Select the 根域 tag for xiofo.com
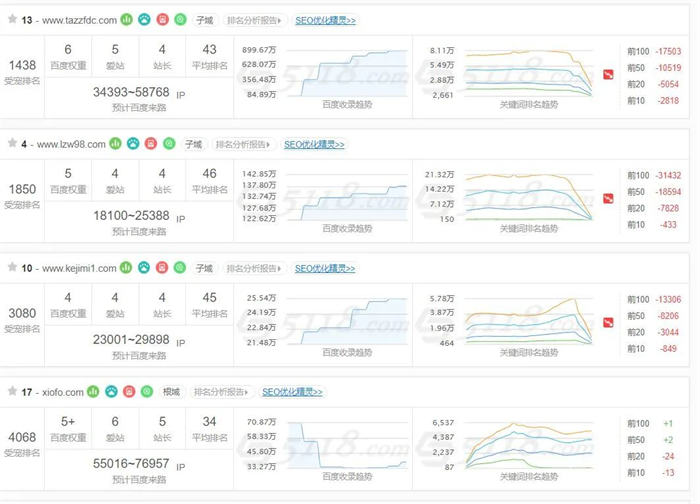 coord(171,392)
